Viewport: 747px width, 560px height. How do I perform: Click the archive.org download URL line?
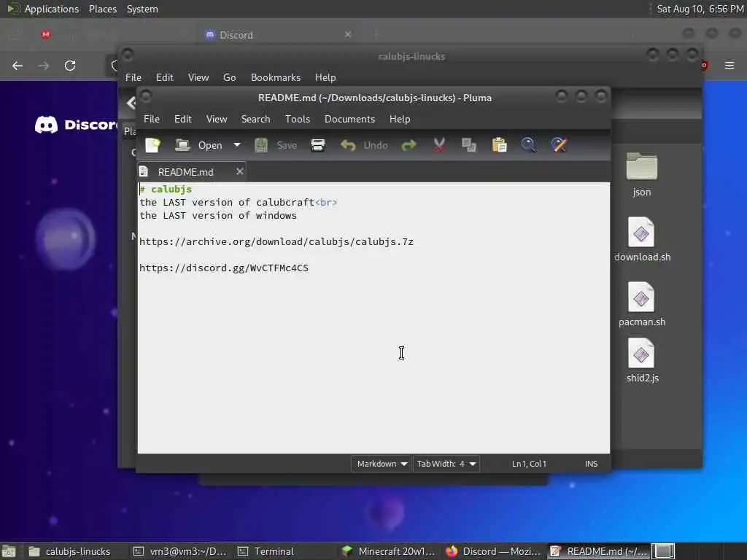tap(276, 242)
